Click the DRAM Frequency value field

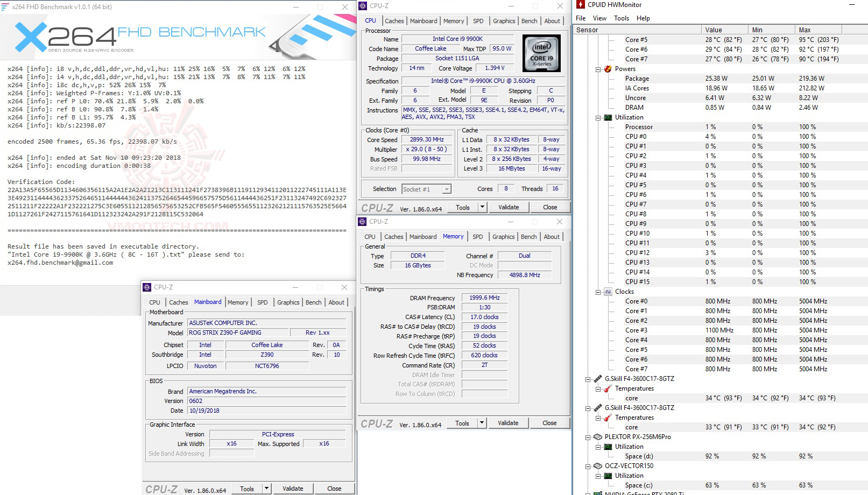[484, 298]
